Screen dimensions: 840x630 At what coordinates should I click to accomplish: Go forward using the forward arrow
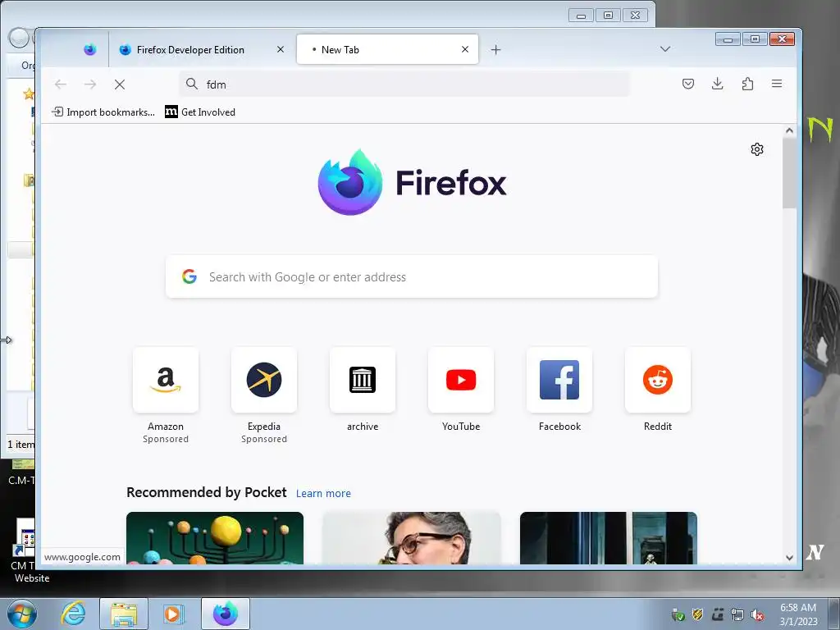click(90, 84)
